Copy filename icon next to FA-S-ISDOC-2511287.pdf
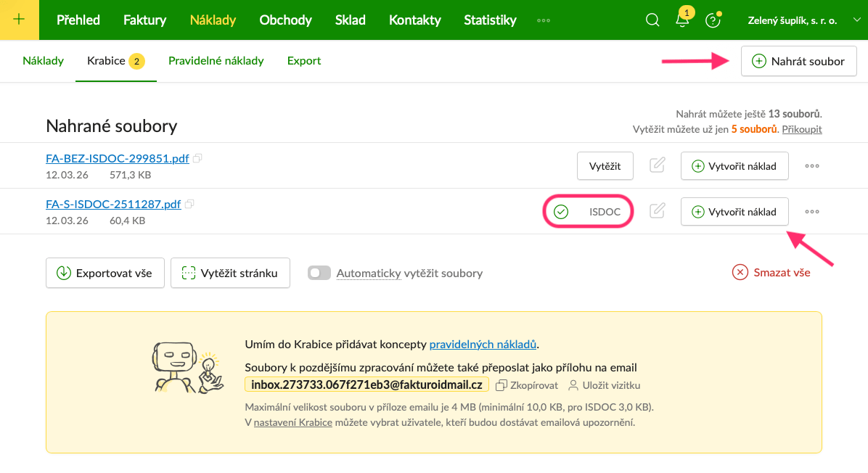The image size is (868, 473). pyautogui.click(x=189, y=205)
